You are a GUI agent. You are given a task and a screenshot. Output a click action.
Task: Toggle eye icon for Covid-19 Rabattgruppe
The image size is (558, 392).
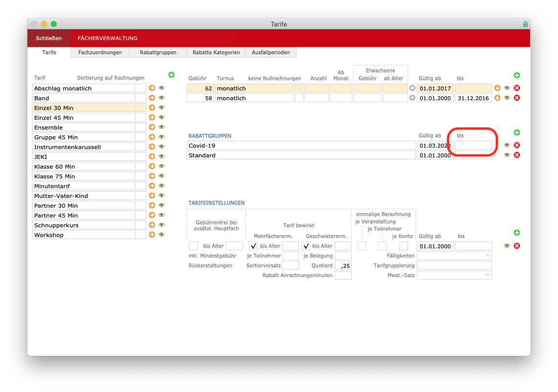click(507, 145)
